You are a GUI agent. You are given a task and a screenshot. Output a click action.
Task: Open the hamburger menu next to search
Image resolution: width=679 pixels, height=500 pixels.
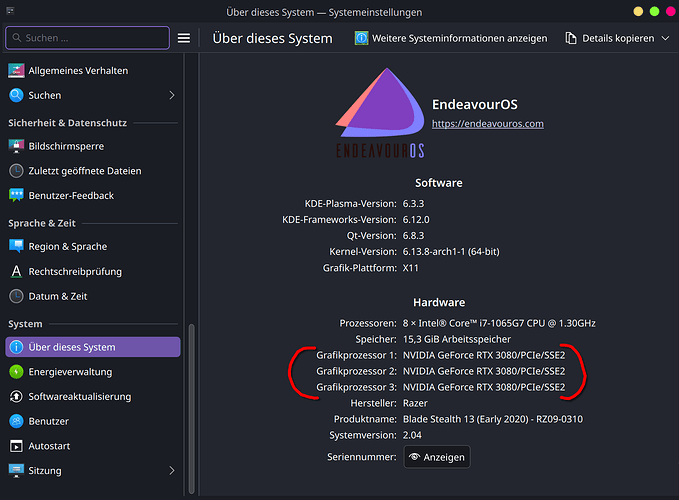pos(184,38)
